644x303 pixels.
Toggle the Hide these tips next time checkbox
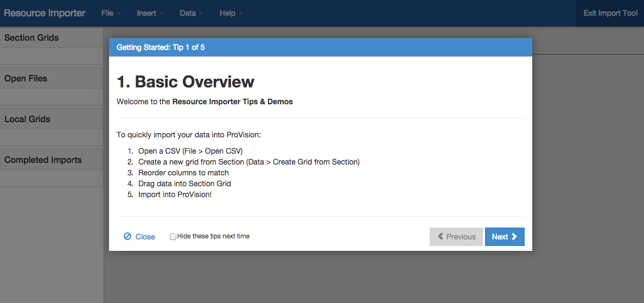pos(173,237)
